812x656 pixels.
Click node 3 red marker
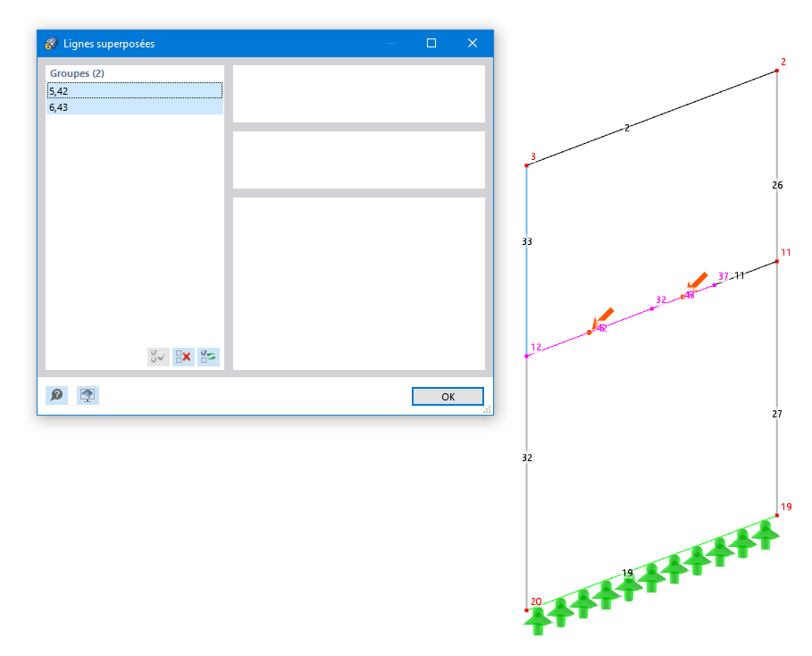(527, 165)
